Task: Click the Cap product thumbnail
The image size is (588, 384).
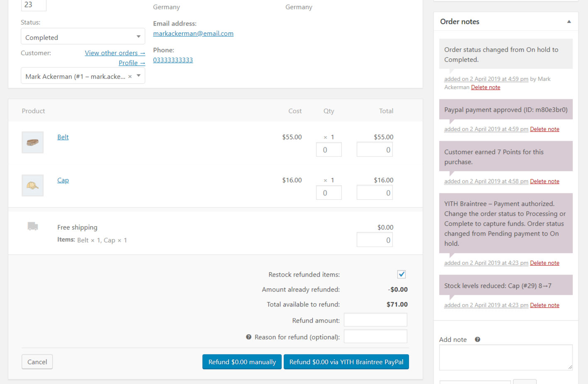Action: [32, 186]
